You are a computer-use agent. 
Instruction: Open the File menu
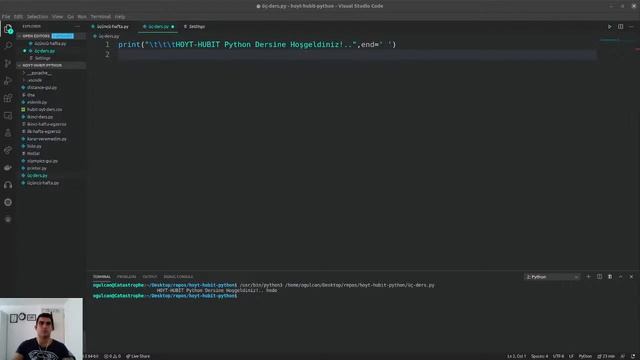pyautogui.click(x=6, y=17)
